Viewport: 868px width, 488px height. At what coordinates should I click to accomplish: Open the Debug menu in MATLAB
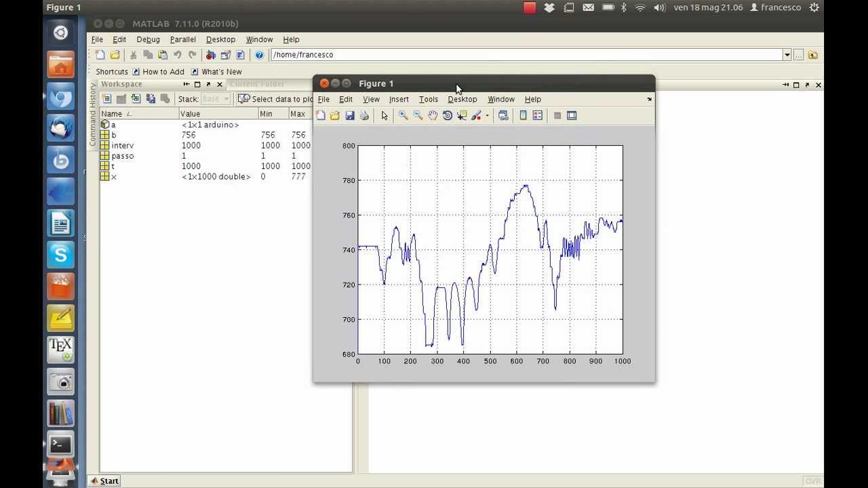[148, 40]
